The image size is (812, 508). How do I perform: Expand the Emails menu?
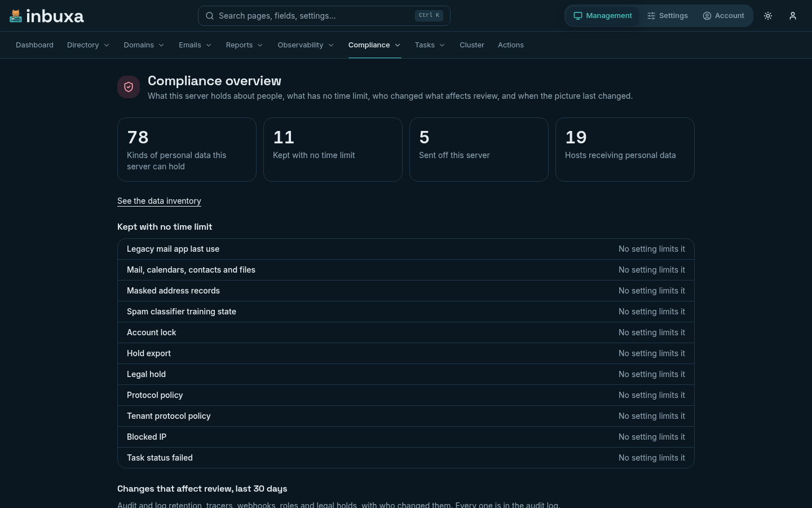click(195, 45)
